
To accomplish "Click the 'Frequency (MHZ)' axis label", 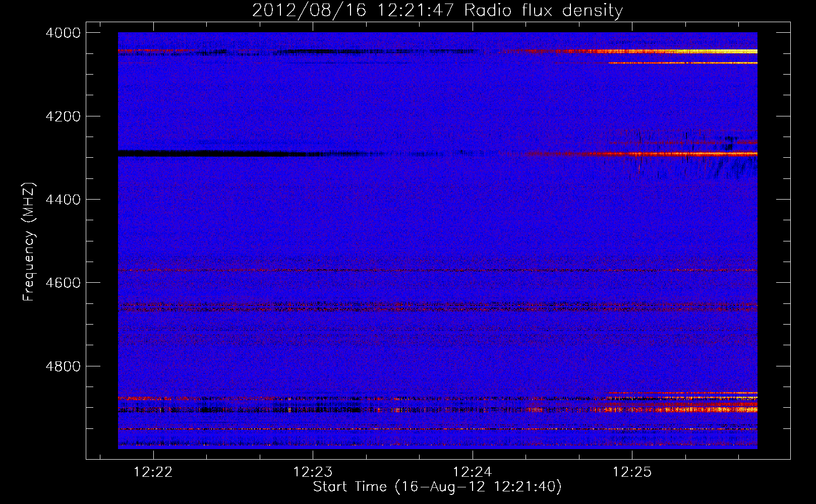I will [29, 242].
